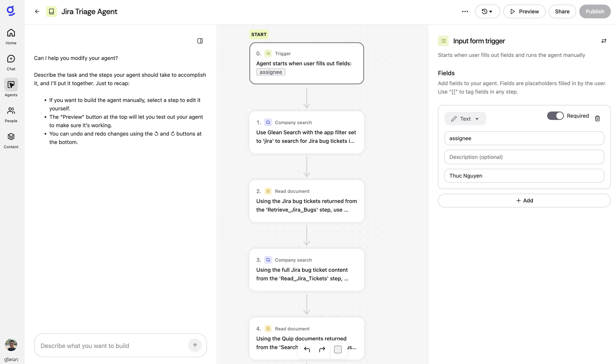The height and width of the screenshot is (364, 615).
Task: Collapse the chat side panel icon
Action: pos(200,41)
